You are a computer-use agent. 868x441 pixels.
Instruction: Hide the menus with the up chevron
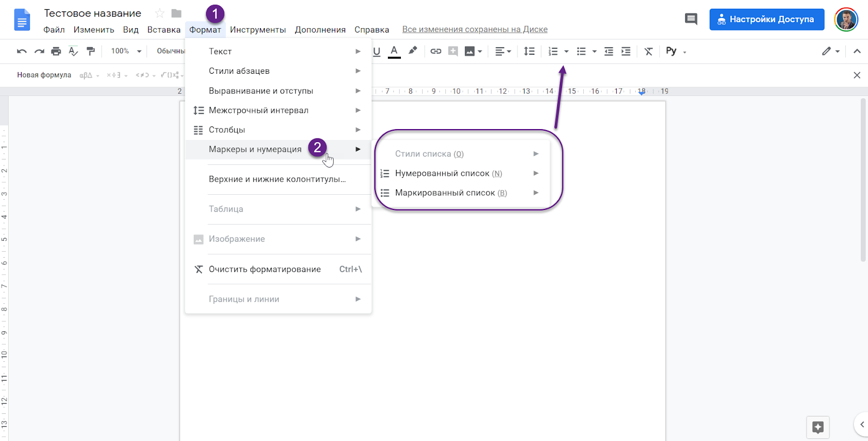pos(857,52)
